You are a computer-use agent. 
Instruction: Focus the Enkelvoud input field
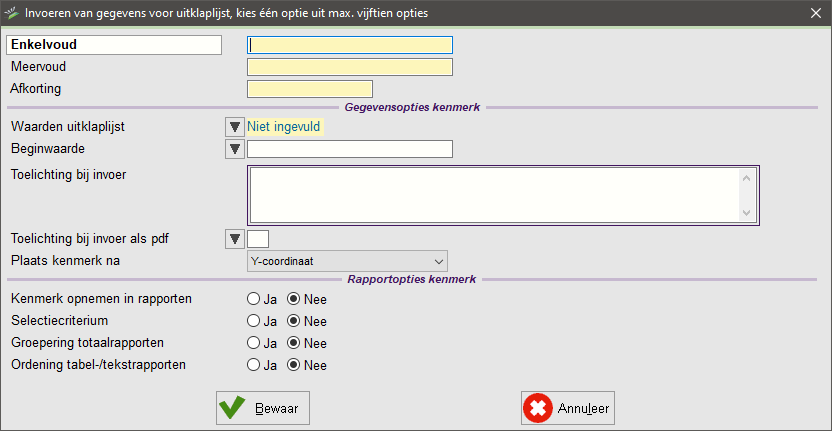tap(350, 45)
